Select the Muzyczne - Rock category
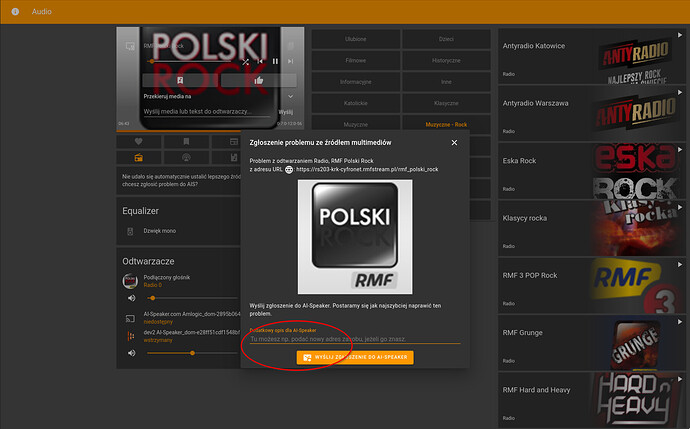Image resolution: width=690 pixels, height=429 pixels. 446,125
